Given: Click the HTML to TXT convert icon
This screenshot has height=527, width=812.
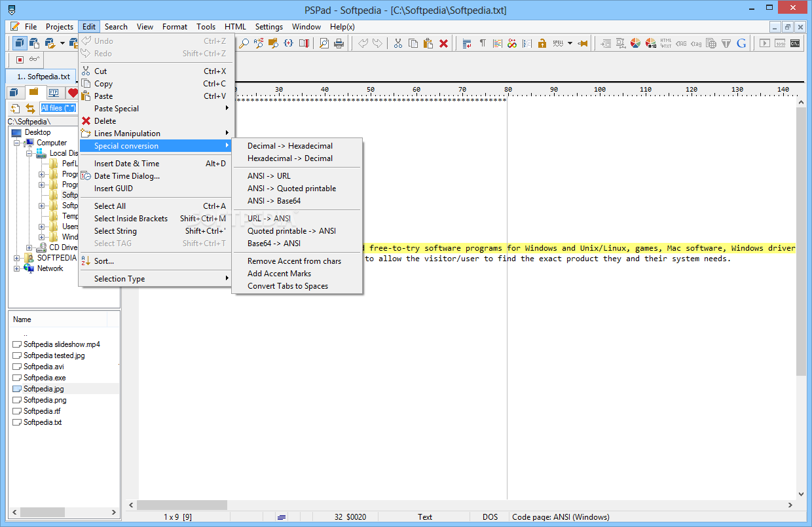Looking at the screenshot, I should (666, 43).
